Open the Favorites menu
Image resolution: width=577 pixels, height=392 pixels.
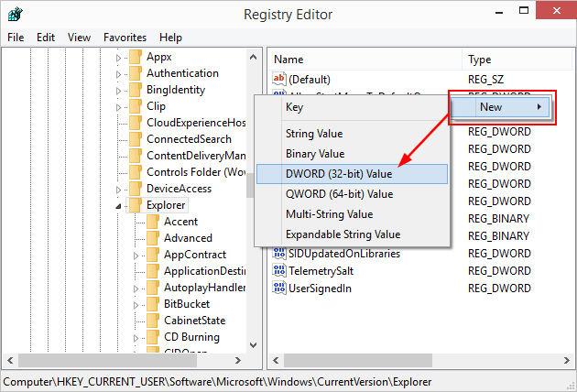[125, 38]
